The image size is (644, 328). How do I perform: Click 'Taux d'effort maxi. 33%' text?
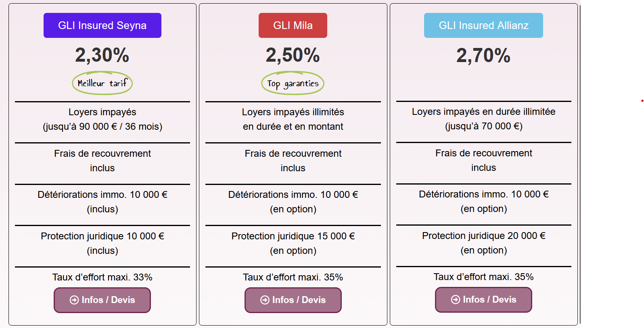click(102, 277)
